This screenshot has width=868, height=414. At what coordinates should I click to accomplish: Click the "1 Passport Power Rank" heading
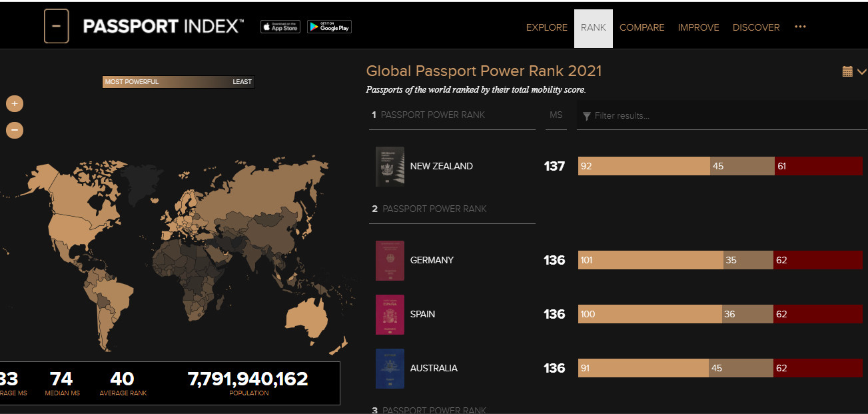(428, 115)
